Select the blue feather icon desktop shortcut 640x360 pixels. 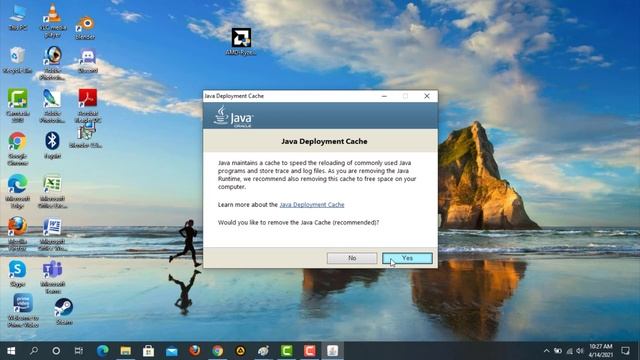pos(52,105)
